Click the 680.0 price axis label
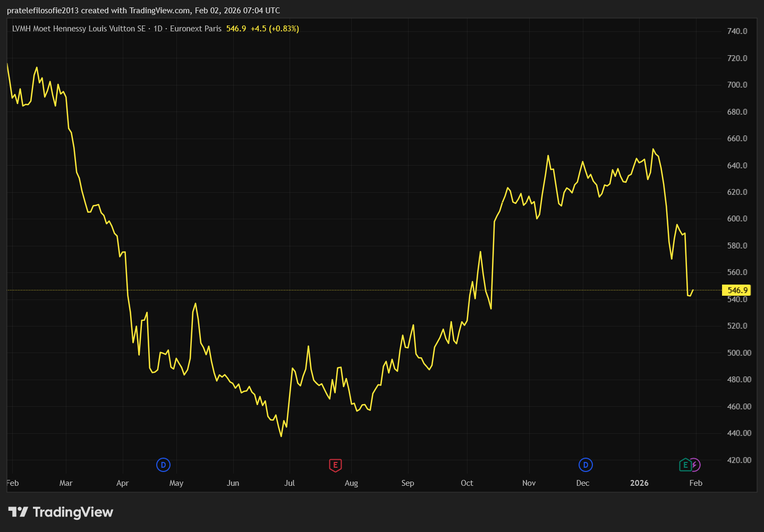764x532 pixels. (737, 111)
